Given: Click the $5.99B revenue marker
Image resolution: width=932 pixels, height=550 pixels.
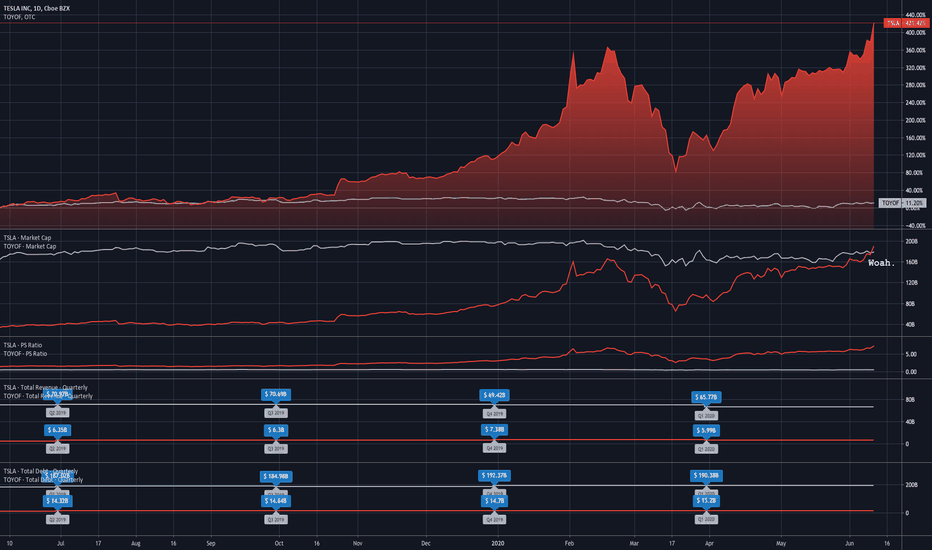Looking at the screenshot, I should tap(706, 430).
